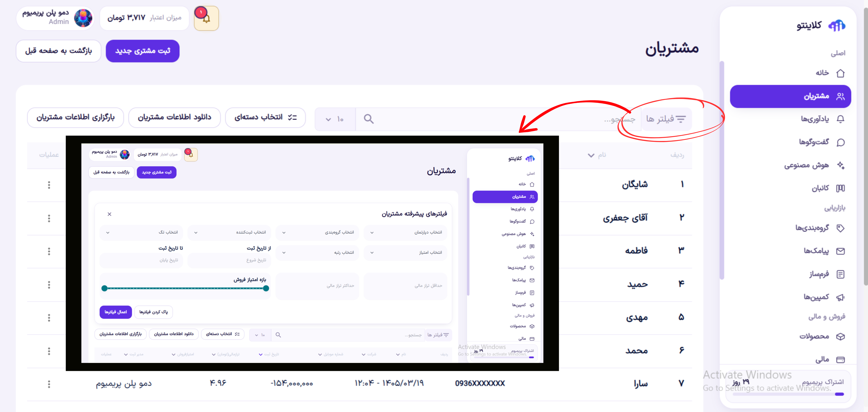The image size is (868, 412).
Task: Expand انتخاب دپارتمان dropdown in filter panel
Action: click(x=405, y=233)
